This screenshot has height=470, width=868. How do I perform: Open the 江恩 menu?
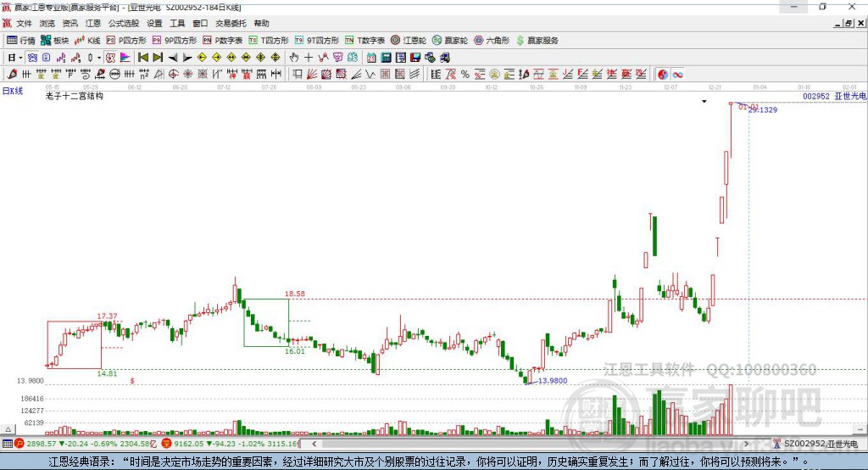point(93,23)
